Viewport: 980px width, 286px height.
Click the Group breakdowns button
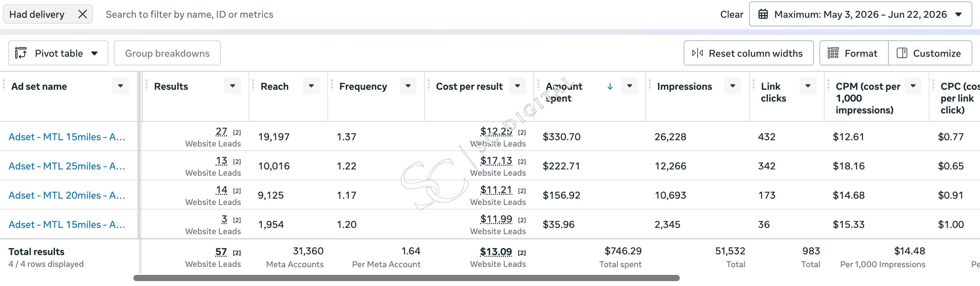[167, 53]
